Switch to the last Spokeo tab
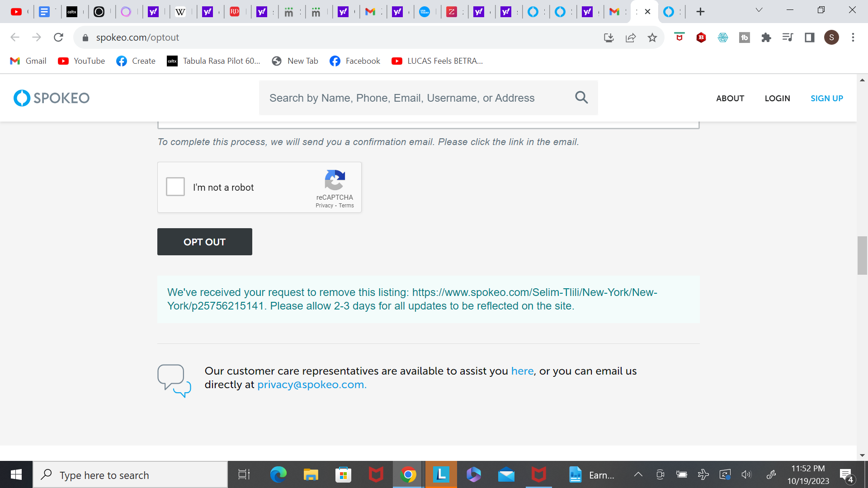868x488 pixels. coord(669,12)
